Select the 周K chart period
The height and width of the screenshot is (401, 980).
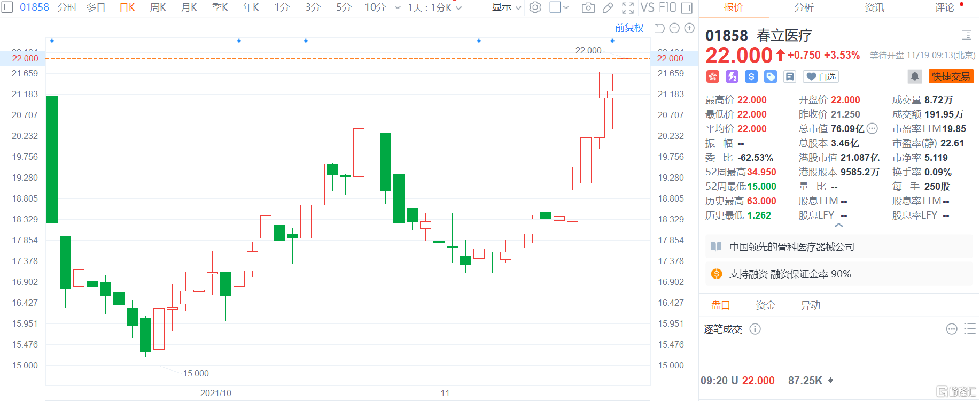(158, 7)
